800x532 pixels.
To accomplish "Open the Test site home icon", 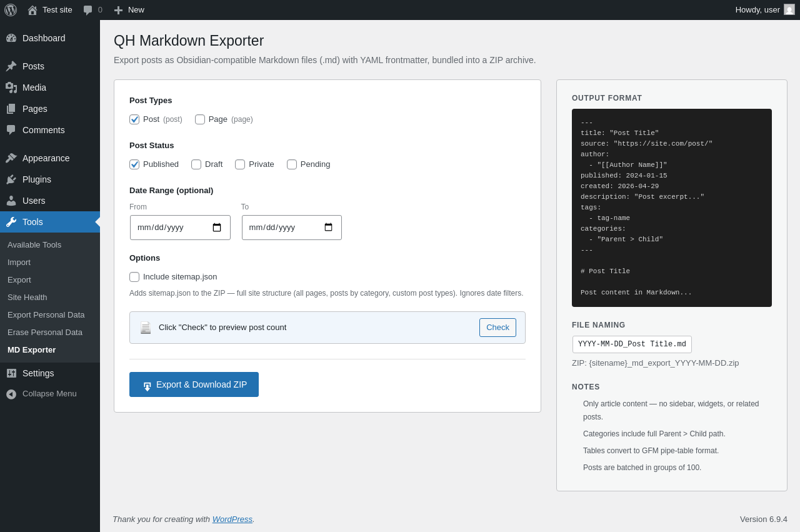I will [32, 10].
